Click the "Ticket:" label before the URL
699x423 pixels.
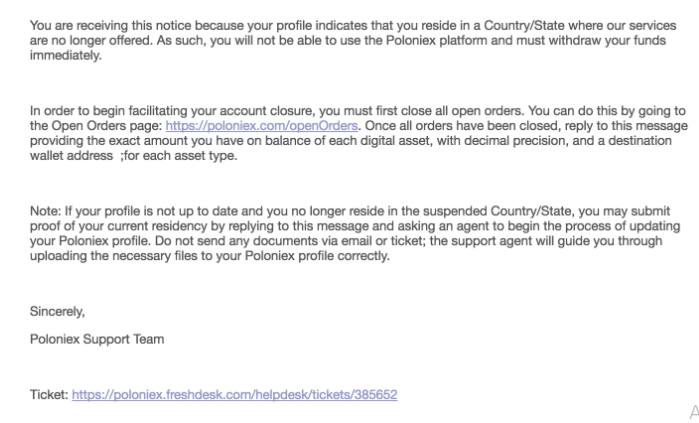click(49, 395)
